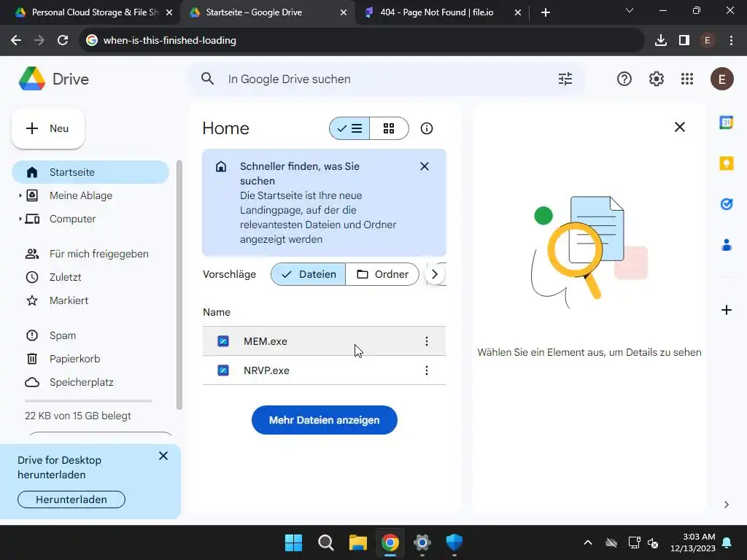Open a new Chrome tab

click(546, 12)
